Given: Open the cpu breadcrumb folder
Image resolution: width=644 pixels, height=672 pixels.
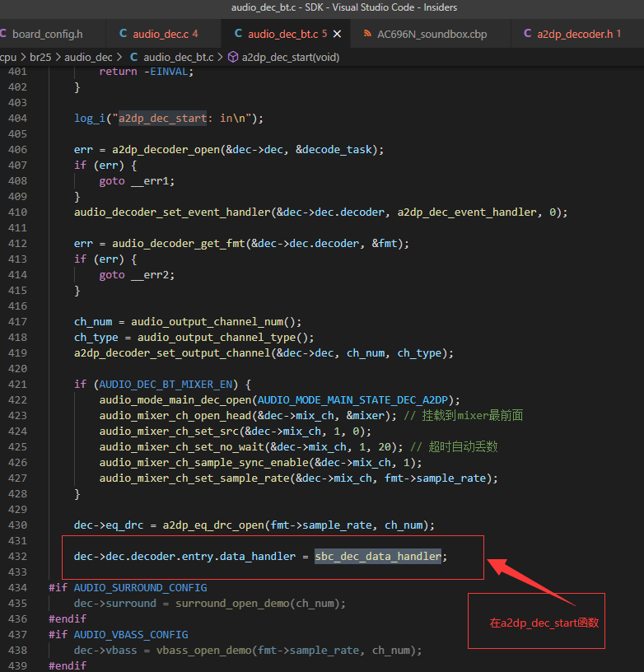Looking at the screenshot, I should (8, 57).
